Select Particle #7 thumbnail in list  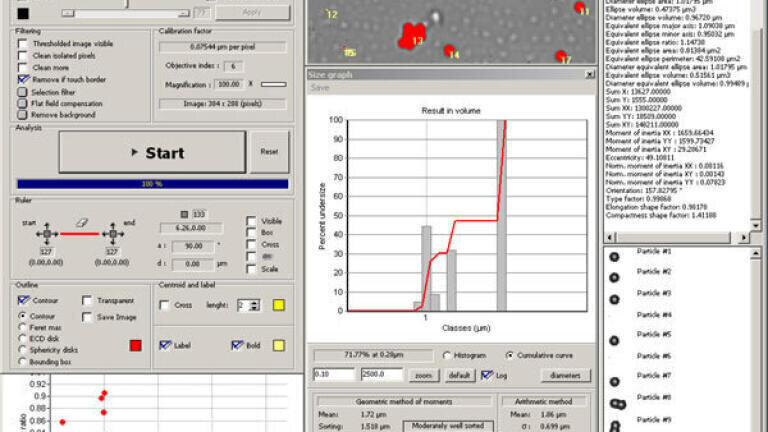tap(614, 382)
